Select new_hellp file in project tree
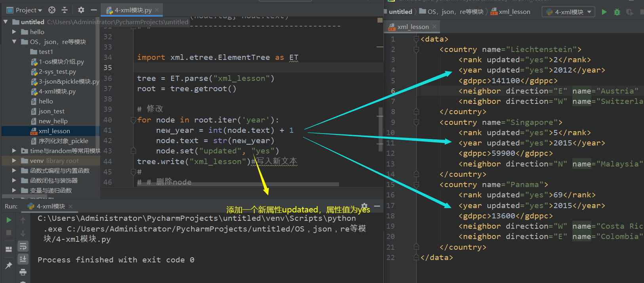 pyautogui.click(x=49, y=121)
